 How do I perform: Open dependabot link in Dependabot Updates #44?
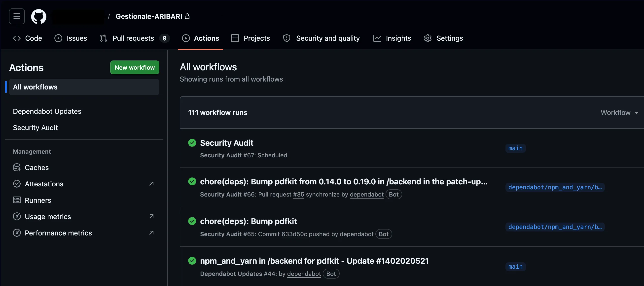click(304, 274)
